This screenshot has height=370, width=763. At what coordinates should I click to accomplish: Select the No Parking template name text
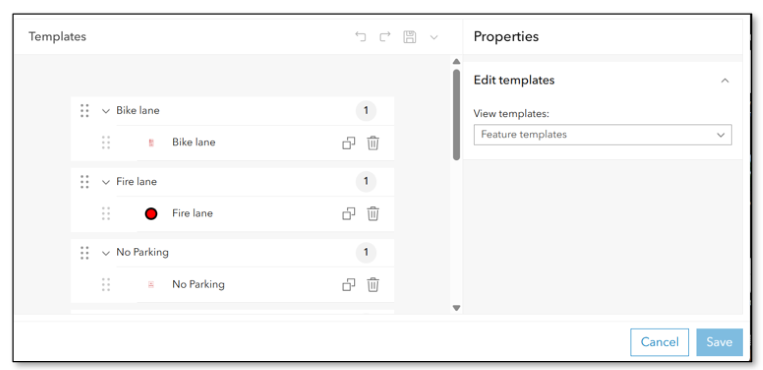198,284
